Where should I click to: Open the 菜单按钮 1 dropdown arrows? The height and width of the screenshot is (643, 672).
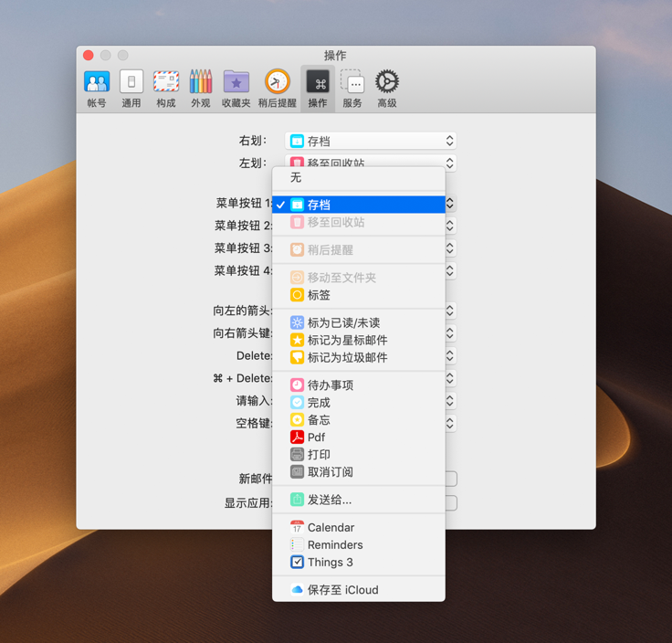(x=449, y=203)
